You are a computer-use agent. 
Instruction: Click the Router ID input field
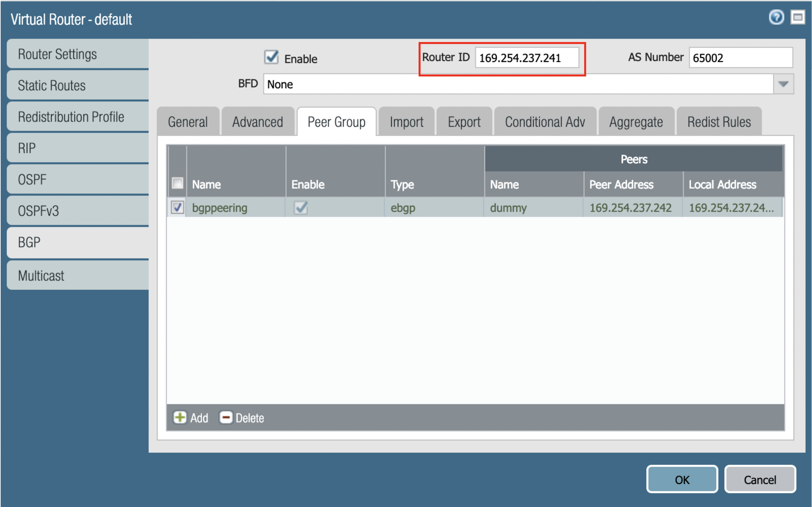[x=527, y=58]
